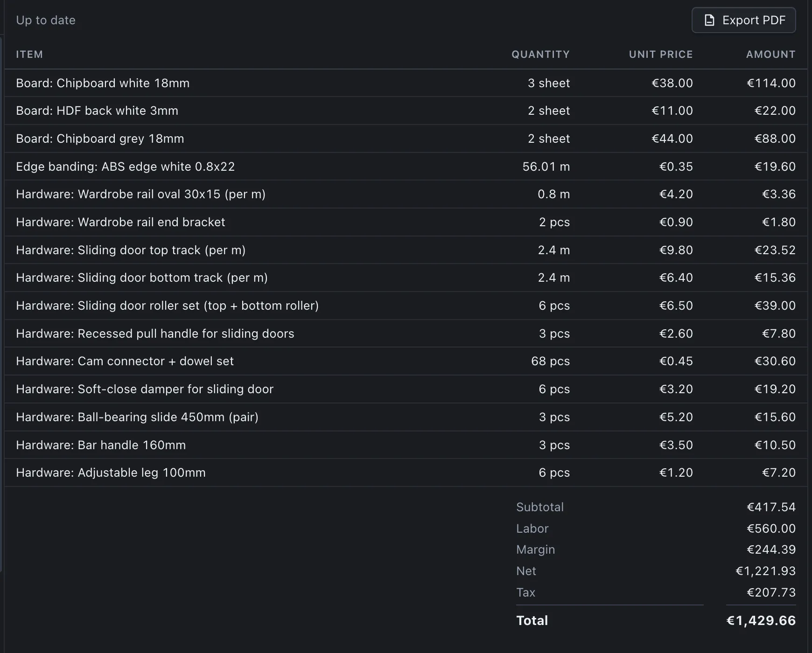
Task: Click the QUANTITY column header
Action: [540, 54]
